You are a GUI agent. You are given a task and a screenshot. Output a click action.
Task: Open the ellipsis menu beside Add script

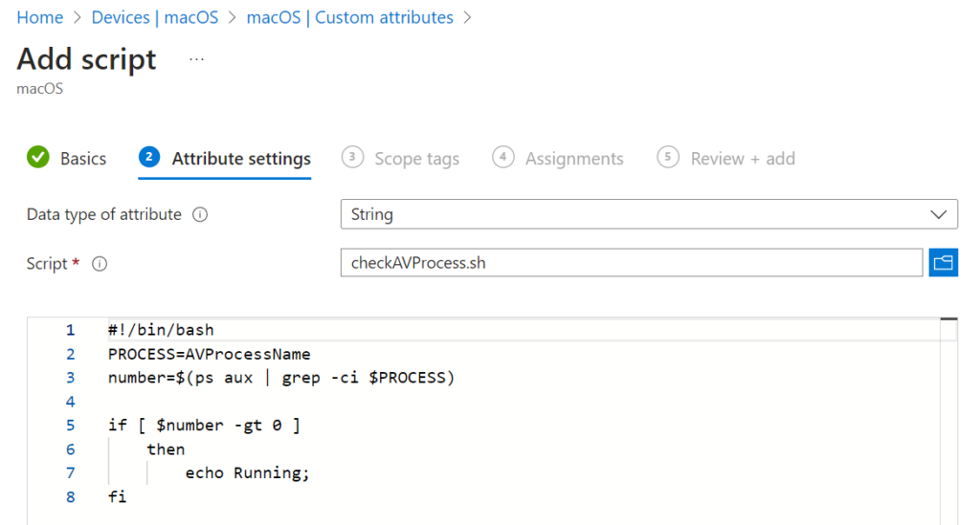pyautogui.click(x=196, y=60)
